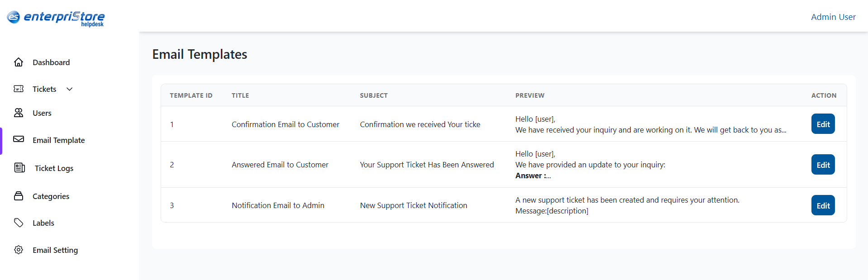868x280 pixels.
Task: Click the Email Setting gear icon
Action: tap(19, 250)
